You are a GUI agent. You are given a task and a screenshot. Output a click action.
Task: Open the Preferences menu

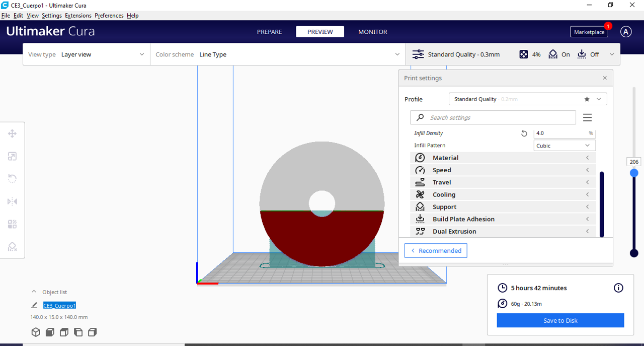click(x=109, y=16)
